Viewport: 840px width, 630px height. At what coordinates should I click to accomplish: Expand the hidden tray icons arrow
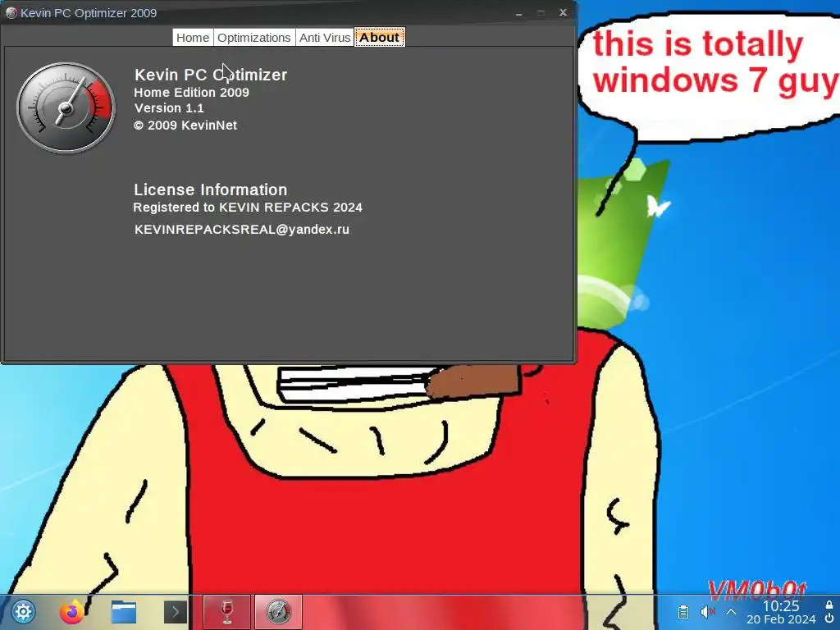tap(731, 612)
